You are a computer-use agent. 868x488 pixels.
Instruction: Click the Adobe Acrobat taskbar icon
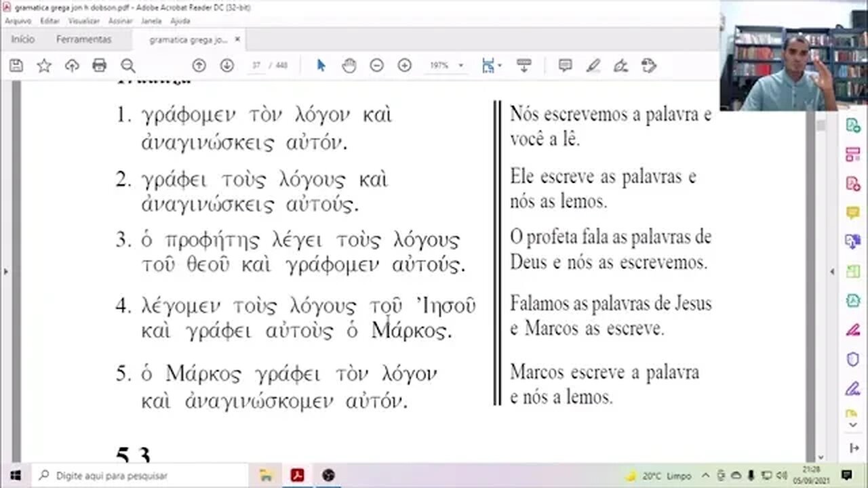[297, 475]
